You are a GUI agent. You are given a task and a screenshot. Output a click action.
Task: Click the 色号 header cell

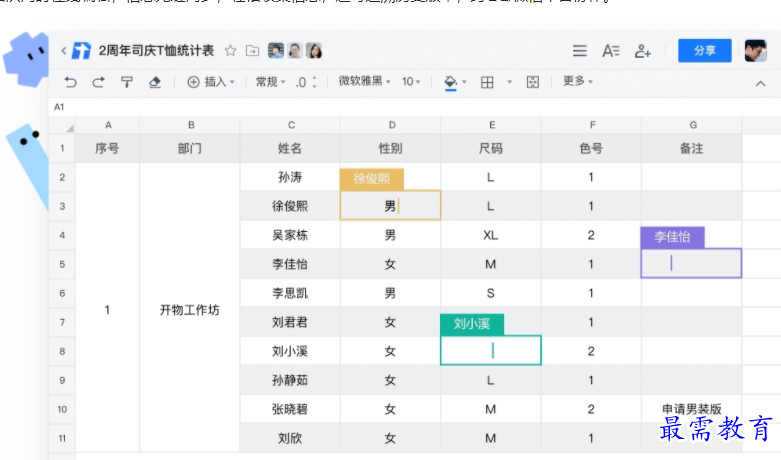point(591,148)
